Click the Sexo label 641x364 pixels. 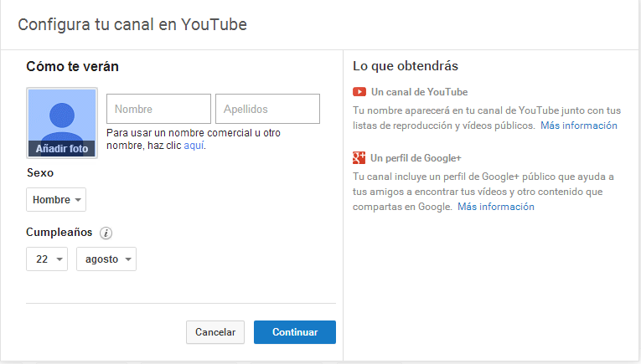(40, 172)
